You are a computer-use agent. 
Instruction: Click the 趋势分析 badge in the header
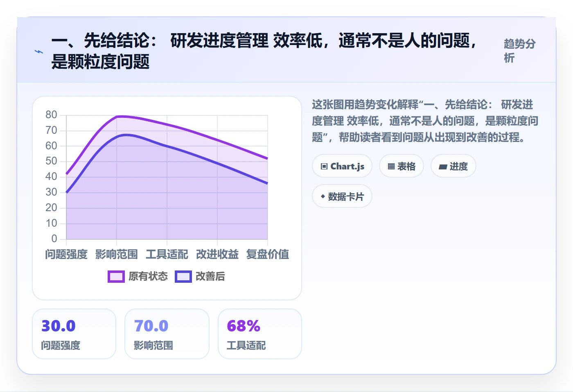[x=520, y=51]
